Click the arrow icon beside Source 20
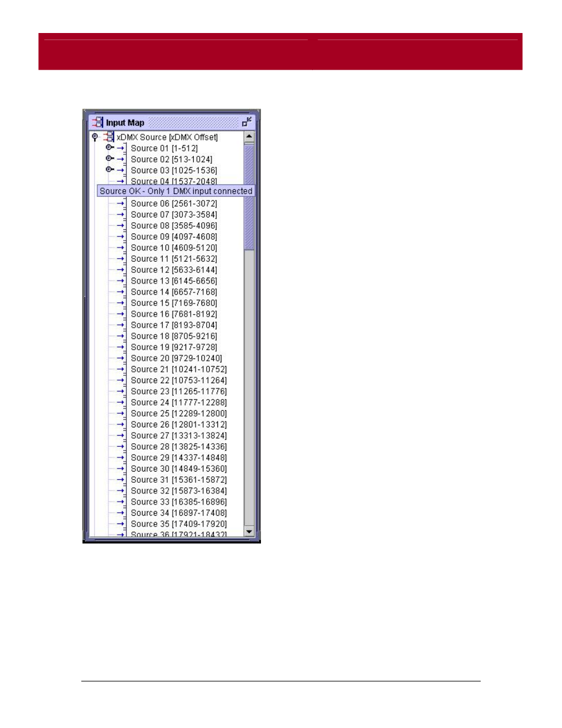Screen dimensions: 562x728 121,358
